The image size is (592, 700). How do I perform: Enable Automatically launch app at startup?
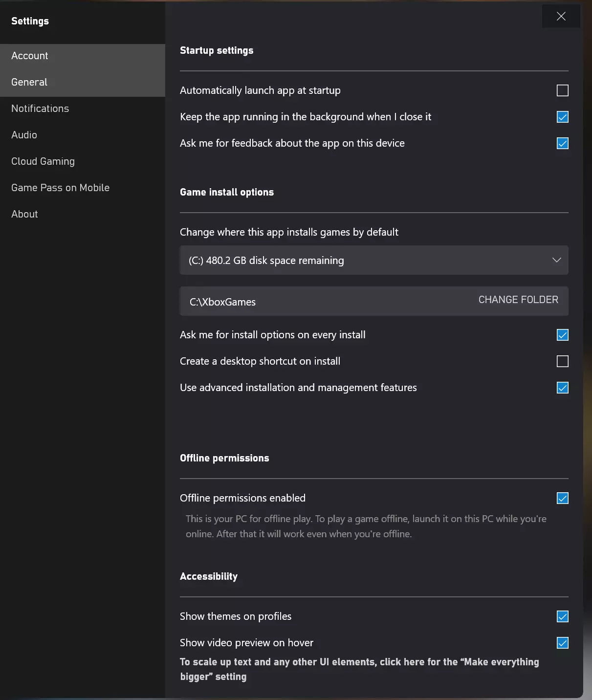(x=563, y=90)
